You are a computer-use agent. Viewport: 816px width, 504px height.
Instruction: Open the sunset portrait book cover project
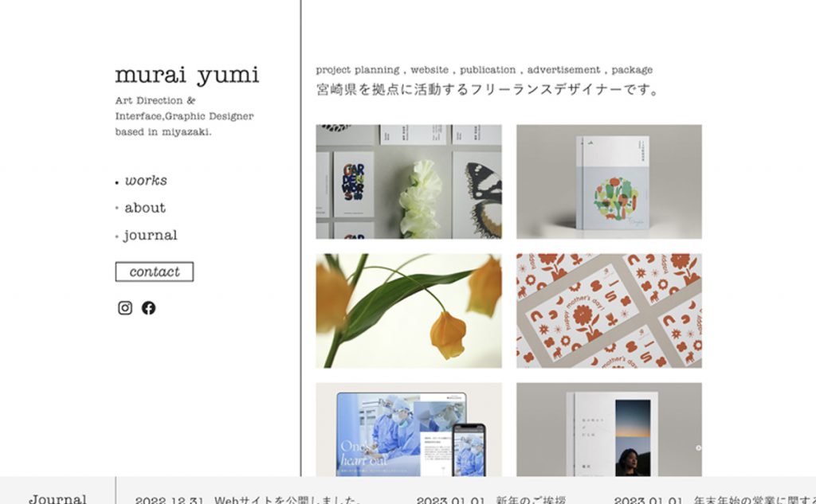(609, 430)
